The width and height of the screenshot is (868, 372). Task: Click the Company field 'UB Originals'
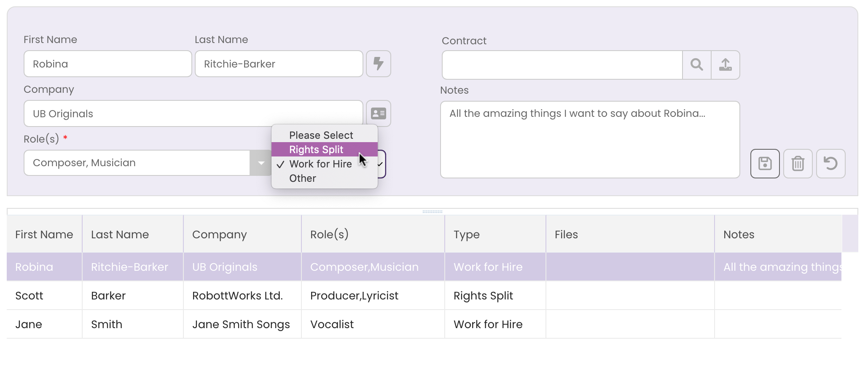[x=193, y=113]
